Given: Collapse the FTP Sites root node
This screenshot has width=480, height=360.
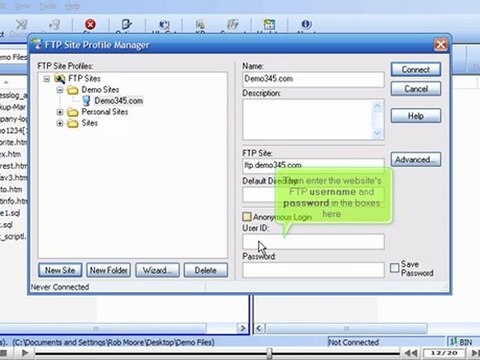Looking at the screenshot, I should click(x=47, y=79).
